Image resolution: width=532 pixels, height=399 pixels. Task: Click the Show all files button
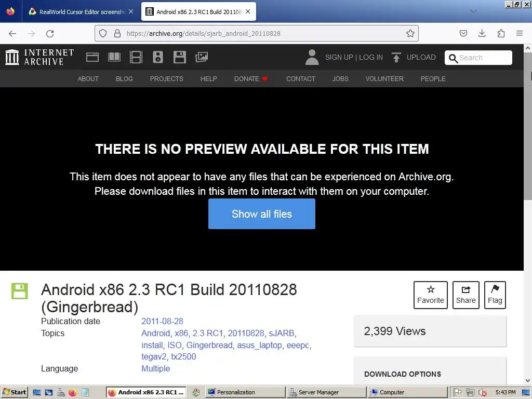(x=262, y=214)
